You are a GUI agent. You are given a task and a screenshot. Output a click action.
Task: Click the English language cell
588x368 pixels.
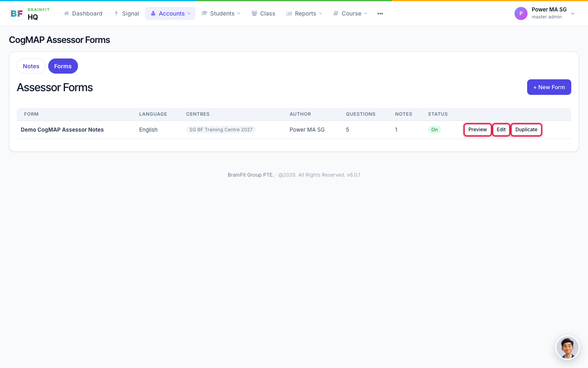click(x=148, y=130)
